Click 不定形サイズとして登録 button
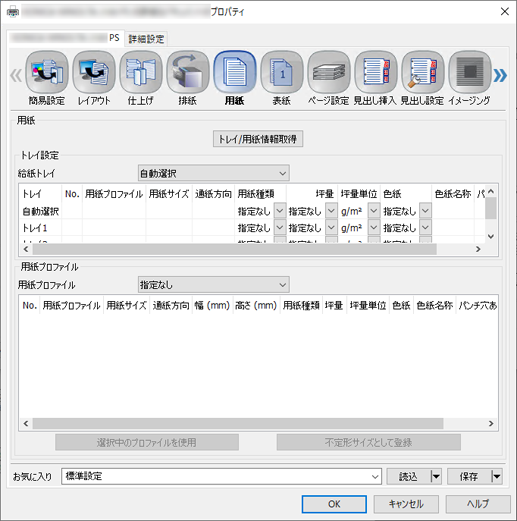 tap(369, 442)
